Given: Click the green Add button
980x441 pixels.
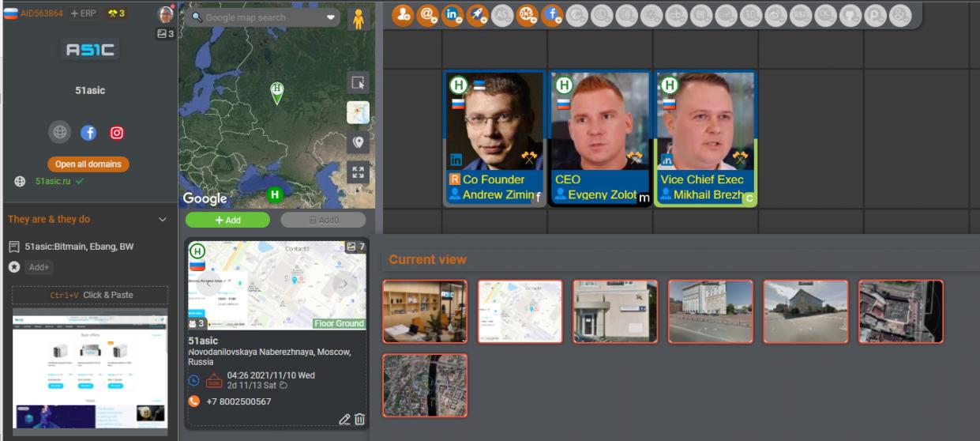Looking at the screenshot, I should tap(227, 220).
